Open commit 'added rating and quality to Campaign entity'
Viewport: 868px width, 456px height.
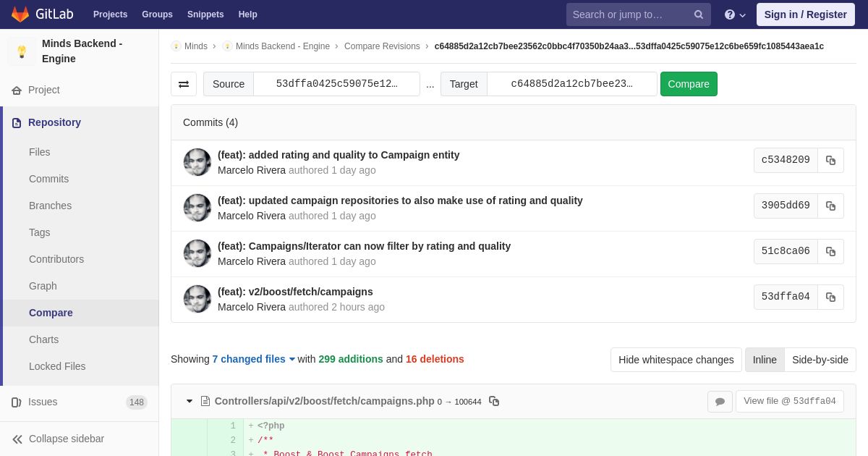pos(339,155)
